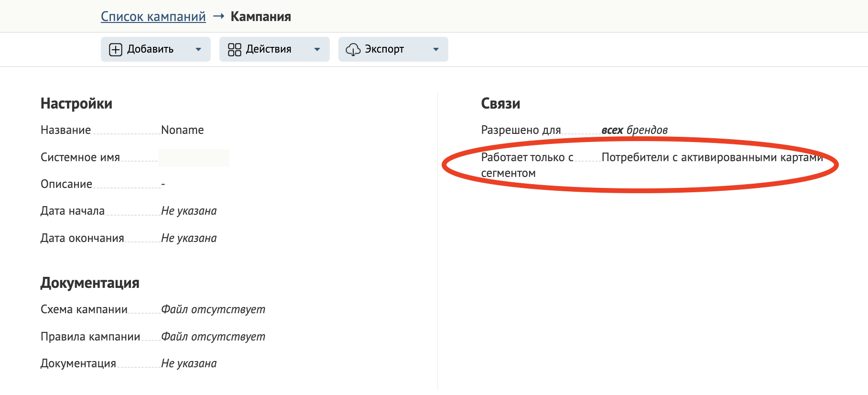
Task: Click Схема кампании Файл отсутствует value
Action: pos(213,309)
